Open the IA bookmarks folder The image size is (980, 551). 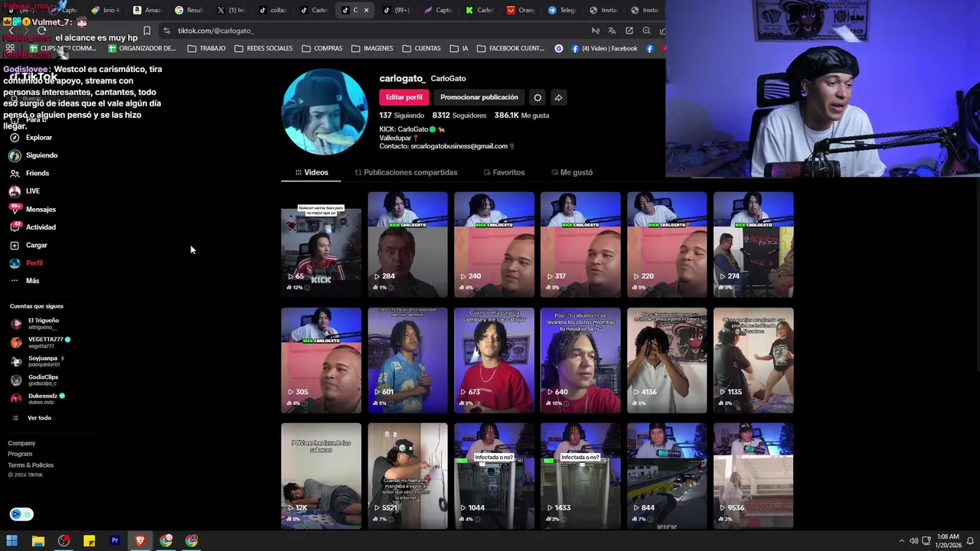pyautogui.click(x=459, y=48)
